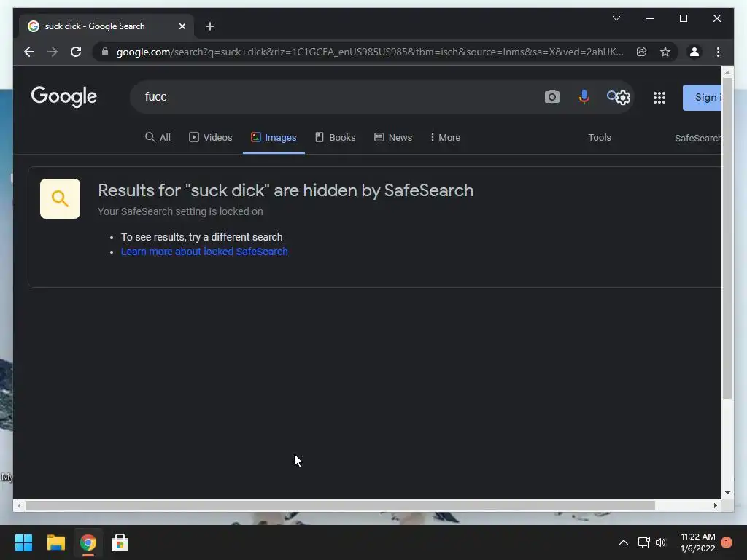Image resolution: width=747 pixels, height=560 pixels.
Task: Reload the current page
Action: click(x=76, y=52)
